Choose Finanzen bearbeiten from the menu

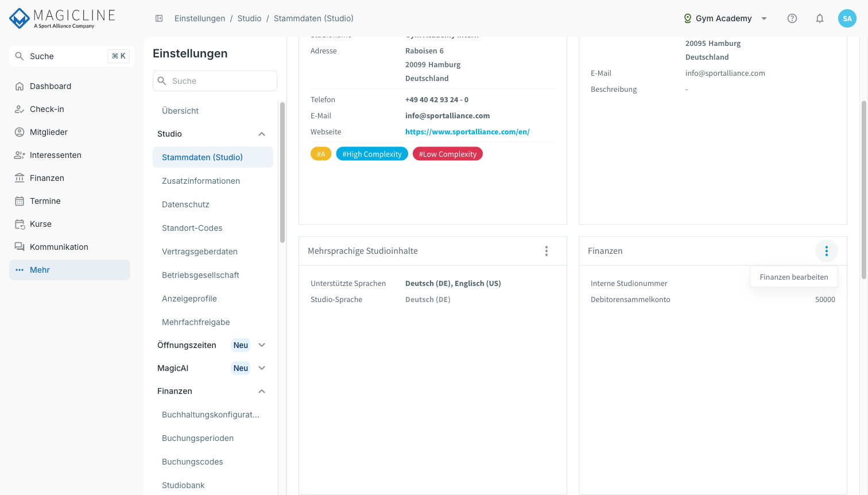pyautogui.click(x=794, y=277)
